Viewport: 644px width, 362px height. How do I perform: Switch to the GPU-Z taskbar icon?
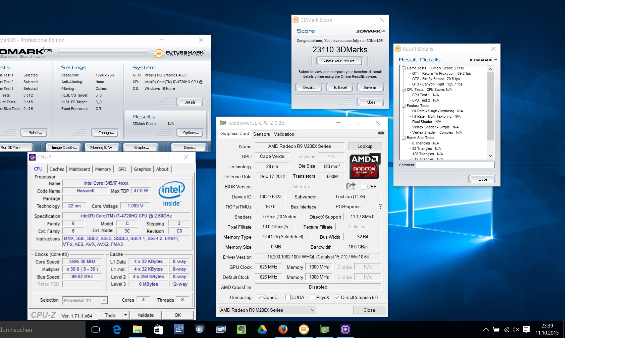tap(324, 329)
